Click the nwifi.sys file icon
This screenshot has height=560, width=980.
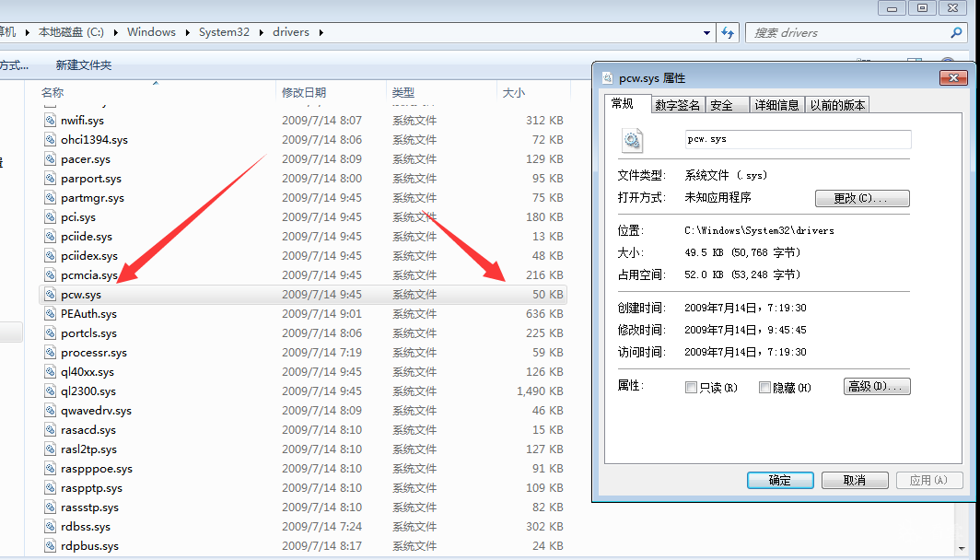point(50,120)
